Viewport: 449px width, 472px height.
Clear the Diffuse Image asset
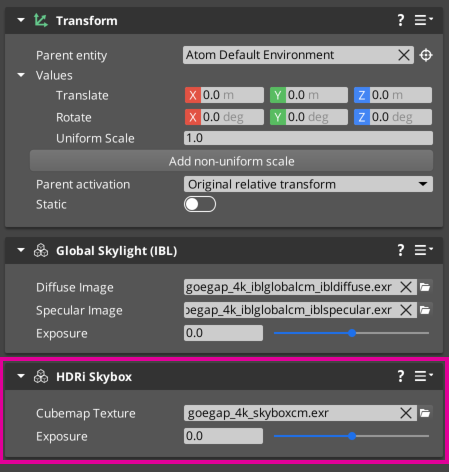point(406,287)
